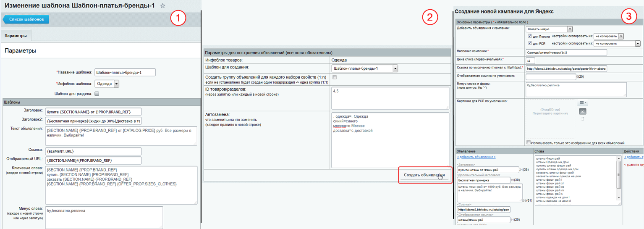The width and height of the screenshot is (644, 229).
Task: Click Одежда value in Инфоблок товаров row
Action: tap(339, 60)
